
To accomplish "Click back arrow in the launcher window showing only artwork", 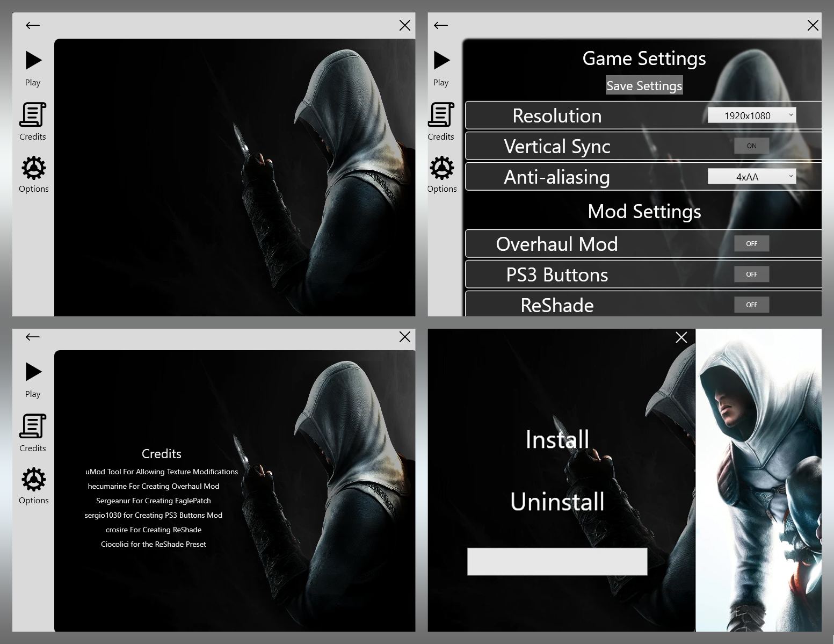I will [33, 25].
